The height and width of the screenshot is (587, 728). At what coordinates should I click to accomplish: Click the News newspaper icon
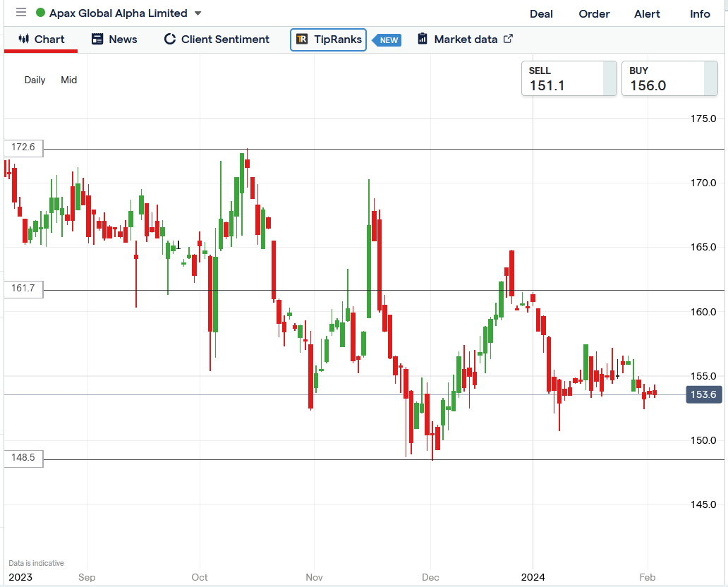[97, 39]
